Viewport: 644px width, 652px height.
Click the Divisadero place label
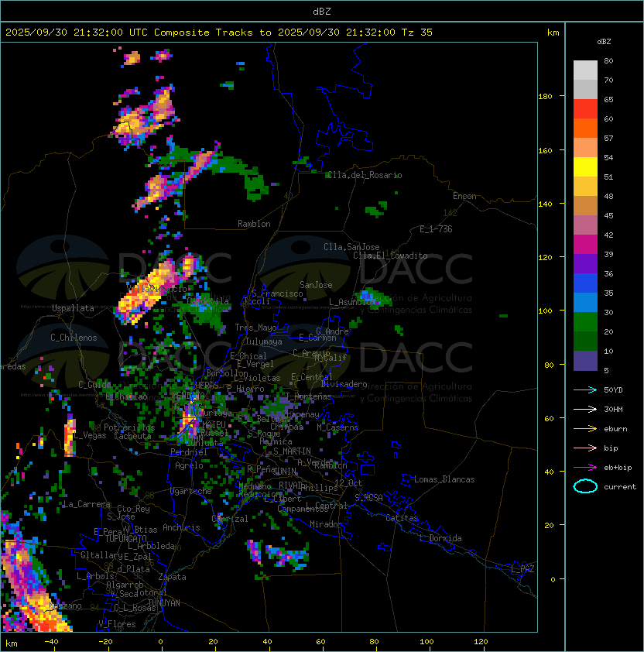coord(344,384)
